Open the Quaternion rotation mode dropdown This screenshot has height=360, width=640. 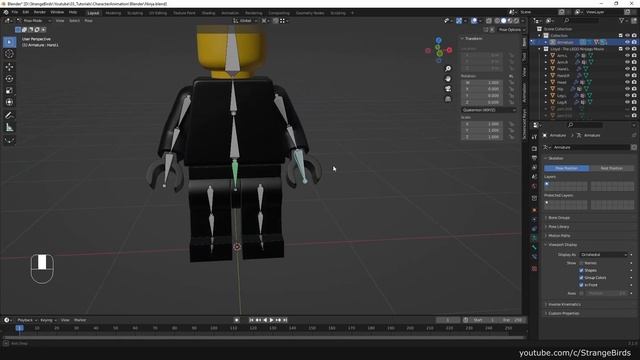(x=489, y=110)
